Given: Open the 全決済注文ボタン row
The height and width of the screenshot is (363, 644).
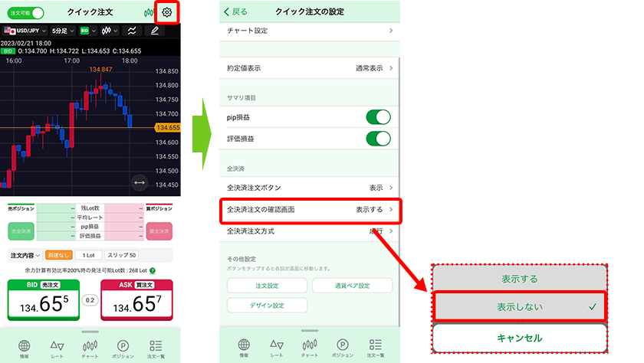Looking at the screenshot, I should [x=310, y=188].
